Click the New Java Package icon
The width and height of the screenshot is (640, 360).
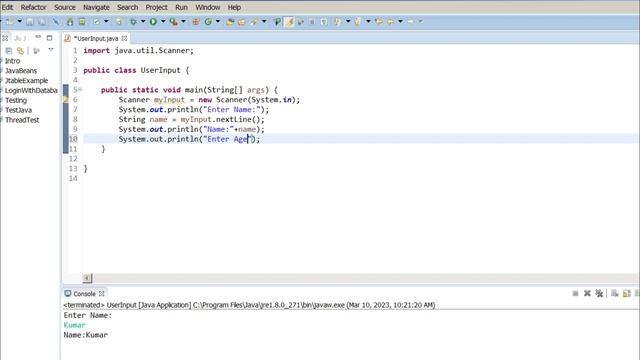[196, 21]
